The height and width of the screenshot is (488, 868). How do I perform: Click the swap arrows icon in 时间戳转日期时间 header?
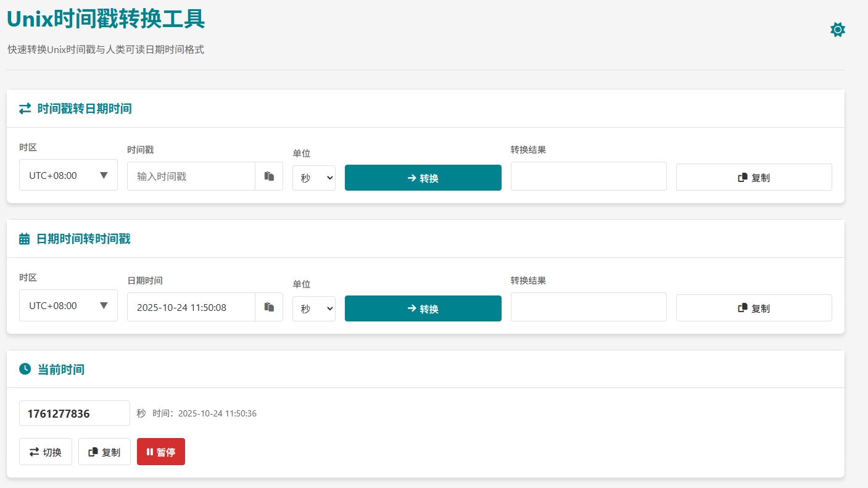tap(25, 109)
